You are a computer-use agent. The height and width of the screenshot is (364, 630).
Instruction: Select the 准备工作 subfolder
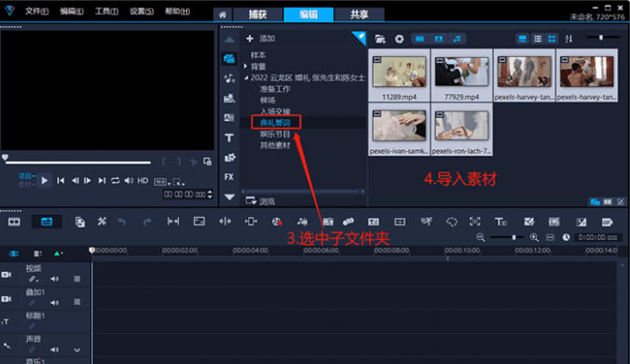tap(275, 88)
